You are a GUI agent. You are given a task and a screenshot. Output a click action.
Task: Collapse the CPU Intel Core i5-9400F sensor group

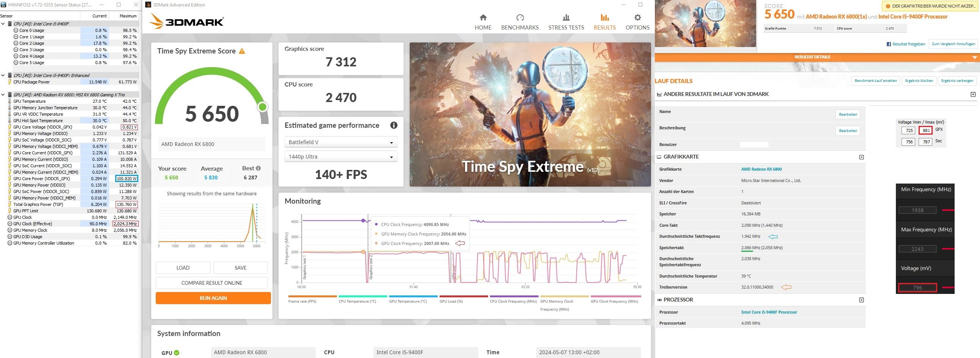(x=3, y=24)
